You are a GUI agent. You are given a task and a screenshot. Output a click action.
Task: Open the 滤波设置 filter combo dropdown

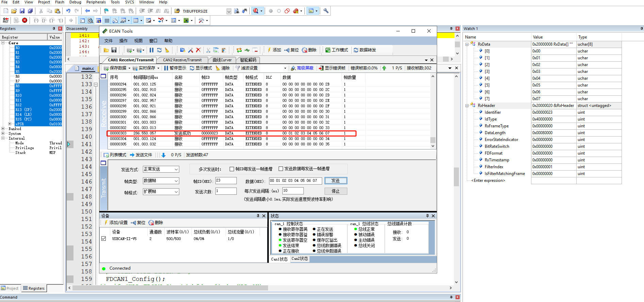click(285, 68)
